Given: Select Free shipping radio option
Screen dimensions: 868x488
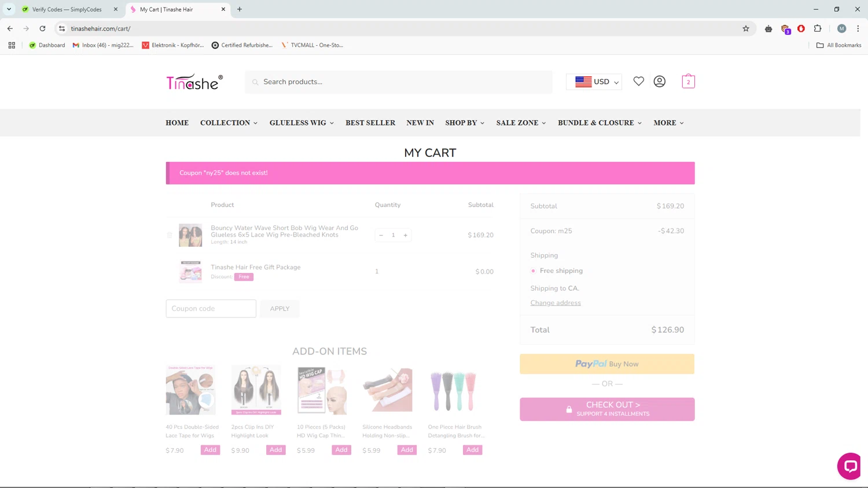Looking at the screenshot, I should (x=534, y=271).
